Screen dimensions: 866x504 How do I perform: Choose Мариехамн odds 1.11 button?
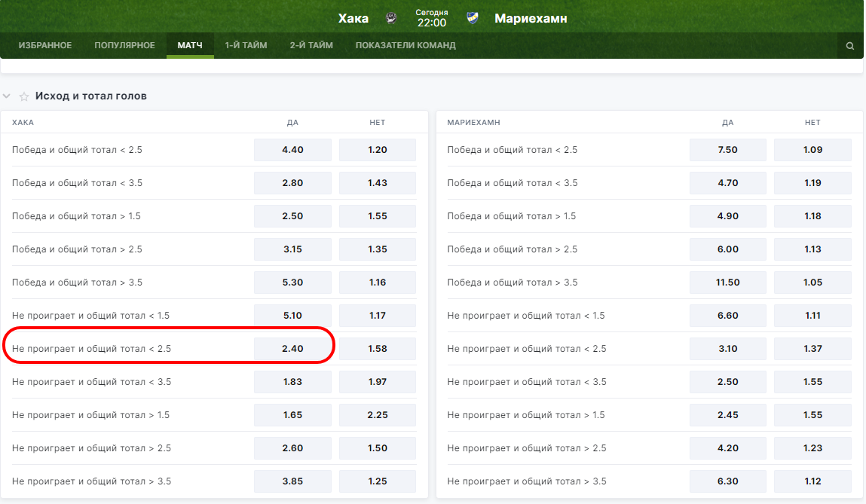point(813,315)
